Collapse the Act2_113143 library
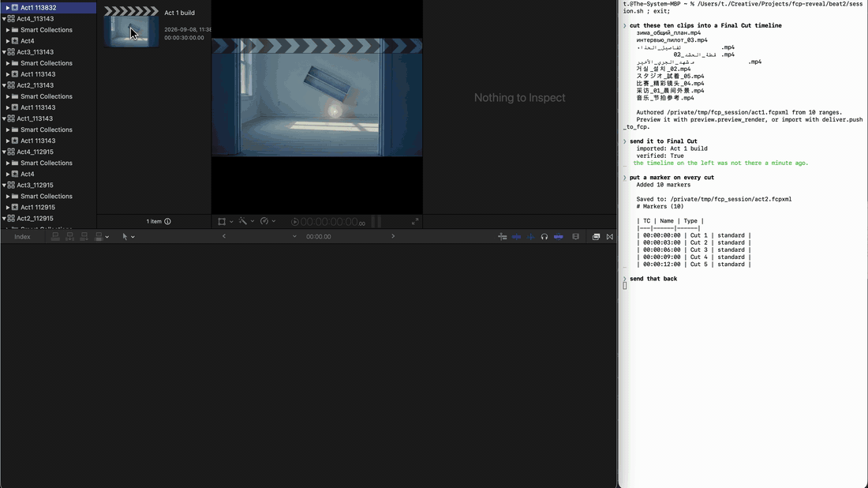 coord(4,85)
